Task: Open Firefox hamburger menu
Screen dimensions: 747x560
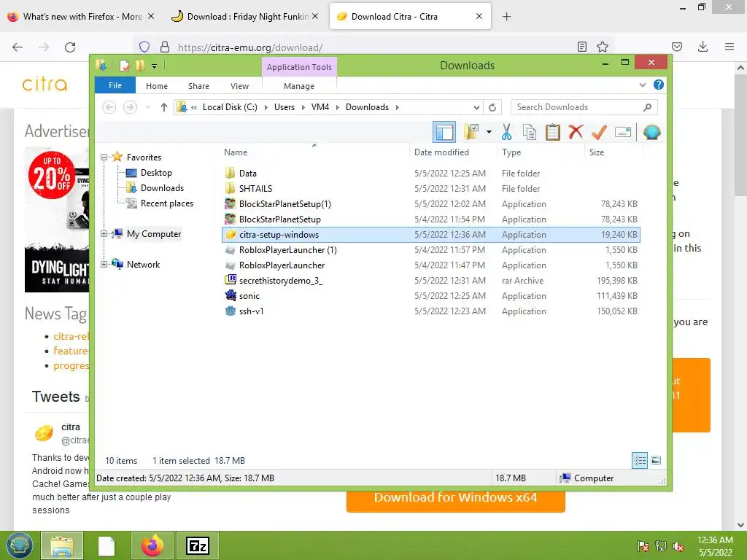Action: 729,47
